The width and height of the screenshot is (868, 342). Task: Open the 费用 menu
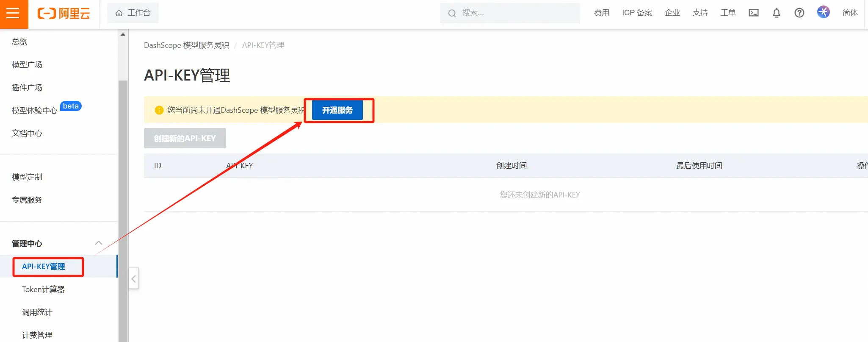(602, 13)
